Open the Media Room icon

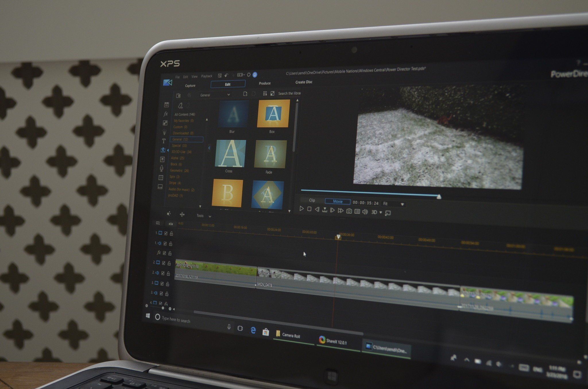pyautogui.click(x=166, y=105)
